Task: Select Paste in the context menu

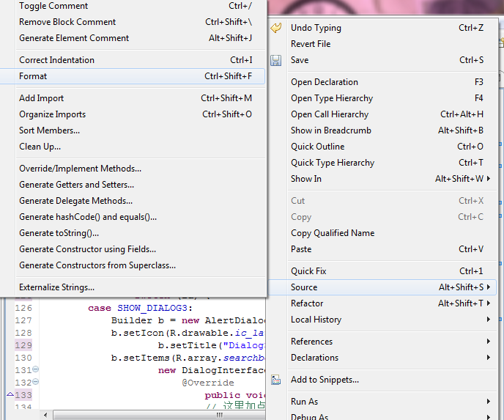Action: pyautogui.click(x=382, y=249)
